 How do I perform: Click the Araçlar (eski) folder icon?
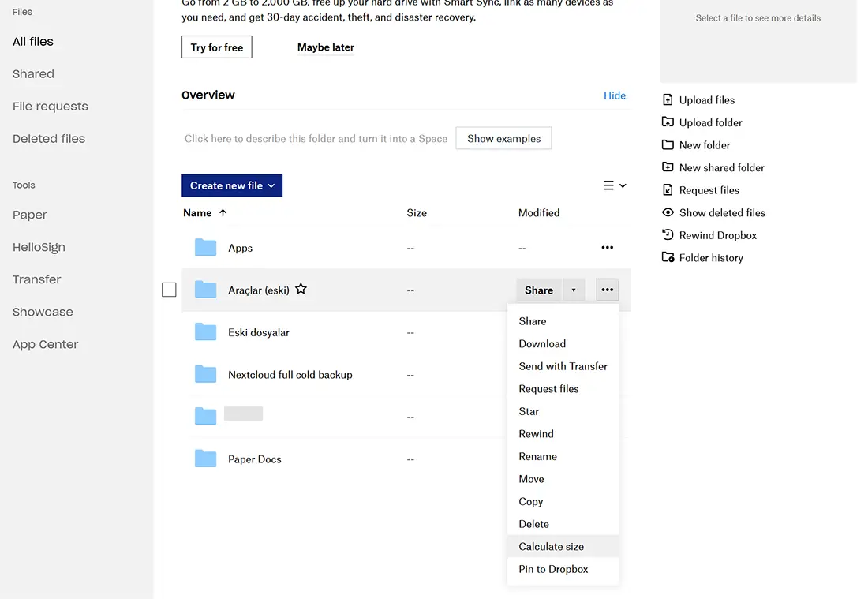(x=205, y=290)
